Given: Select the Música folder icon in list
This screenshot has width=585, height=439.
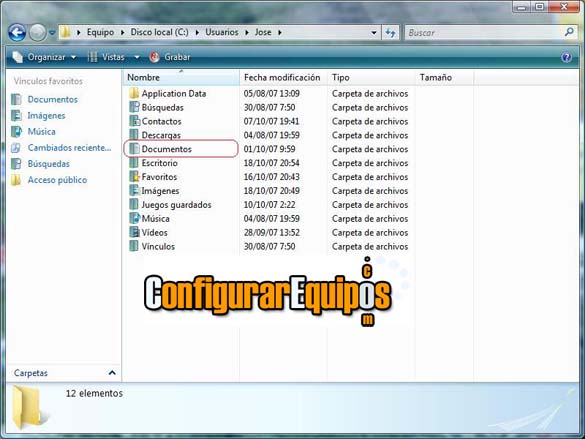Looking at the screenshot, I should (x=134, y=218).
